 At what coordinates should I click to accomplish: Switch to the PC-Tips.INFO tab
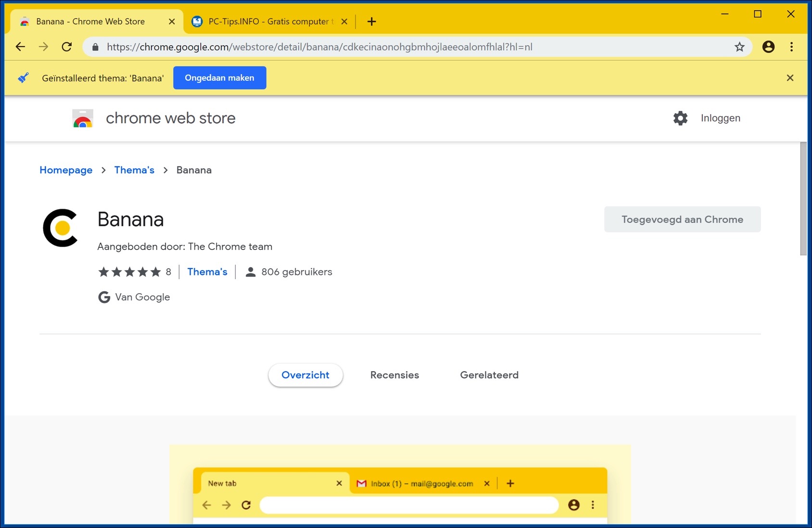pos(268,22)
